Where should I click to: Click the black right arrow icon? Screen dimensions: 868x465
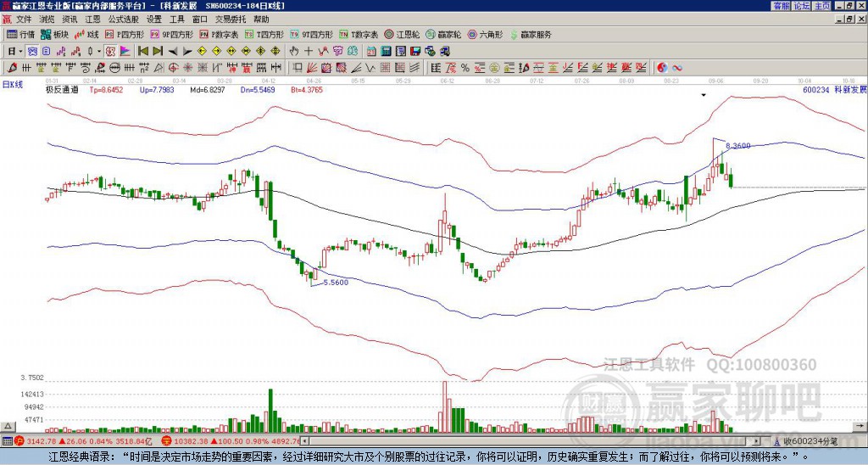click(187, 51)
